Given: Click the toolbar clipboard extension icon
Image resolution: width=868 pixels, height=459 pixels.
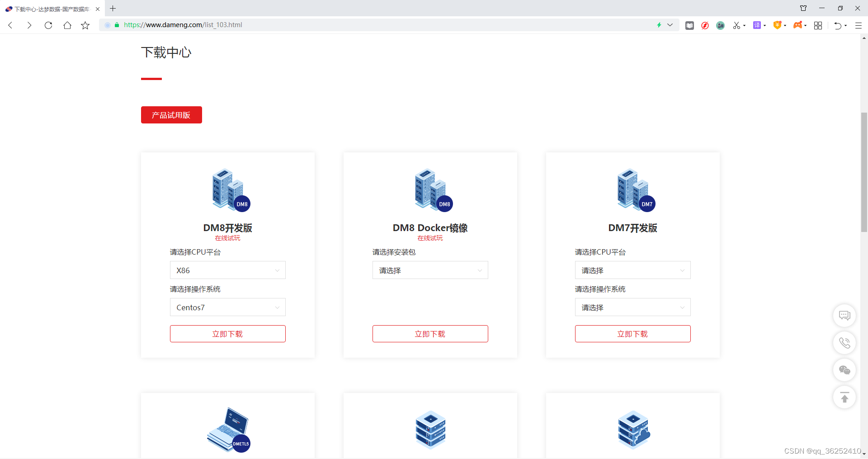Looking at the screenshot, I should pyautogui.click(x=689, y=25).
